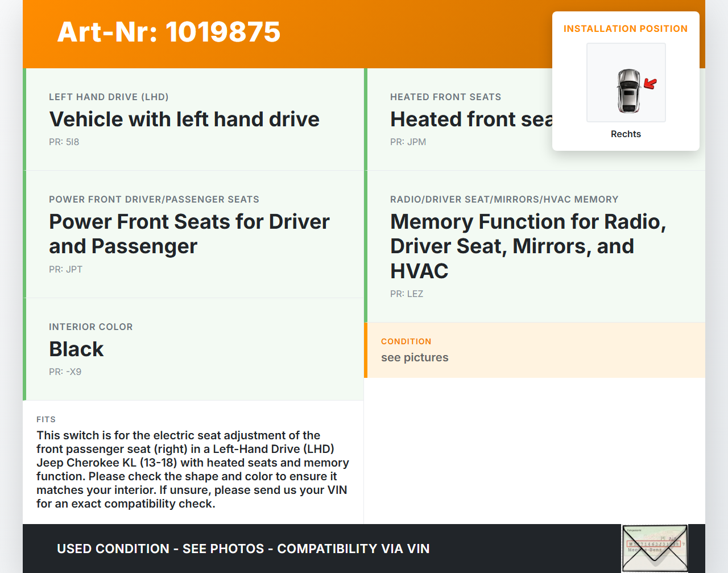728x573 pixels.
Task: Click the PR: LEZ code
Action: pos(406,294)
